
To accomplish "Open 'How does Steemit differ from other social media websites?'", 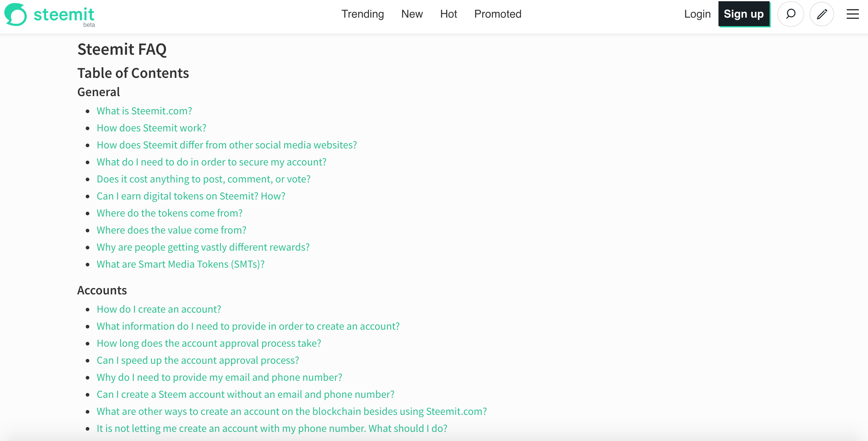I will 227,145.
